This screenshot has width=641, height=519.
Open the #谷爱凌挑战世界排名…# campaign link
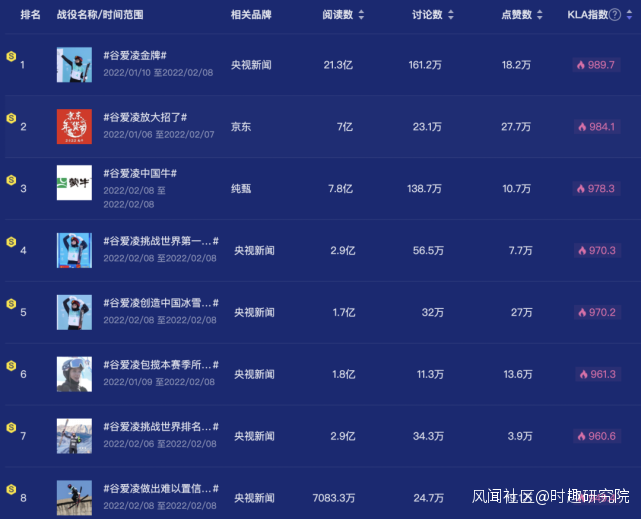[161, 427]
